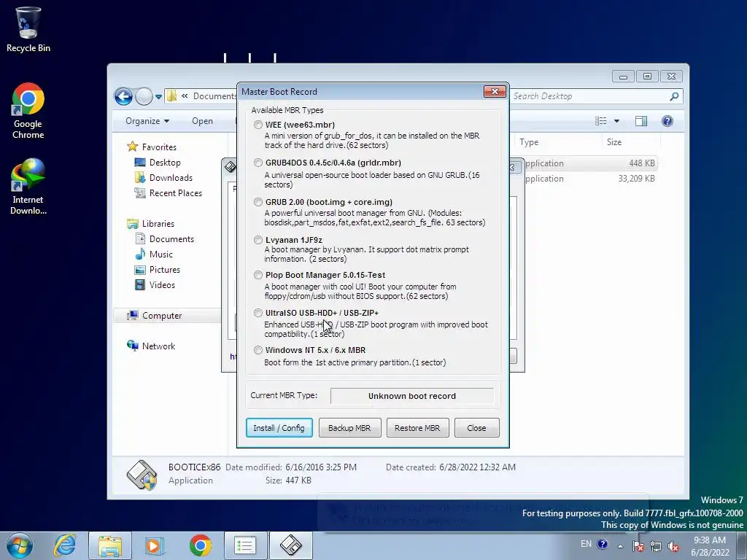Close the Master Boot Record dialog with X
Screen dimensions: 747x560
(x=495, y=91)
